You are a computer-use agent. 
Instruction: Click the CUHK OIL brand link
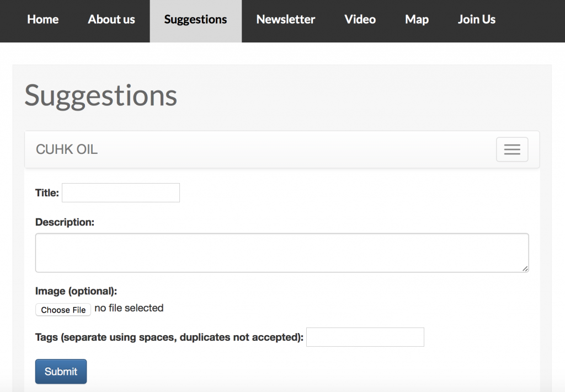pyautogui.click(x=67, y=149)
